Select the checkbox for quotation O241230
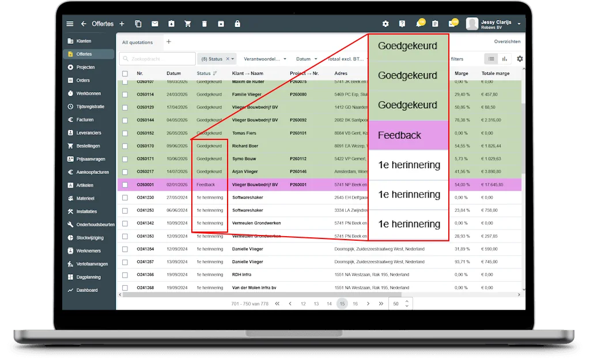The image size is (590, 364). click(125, 198)
